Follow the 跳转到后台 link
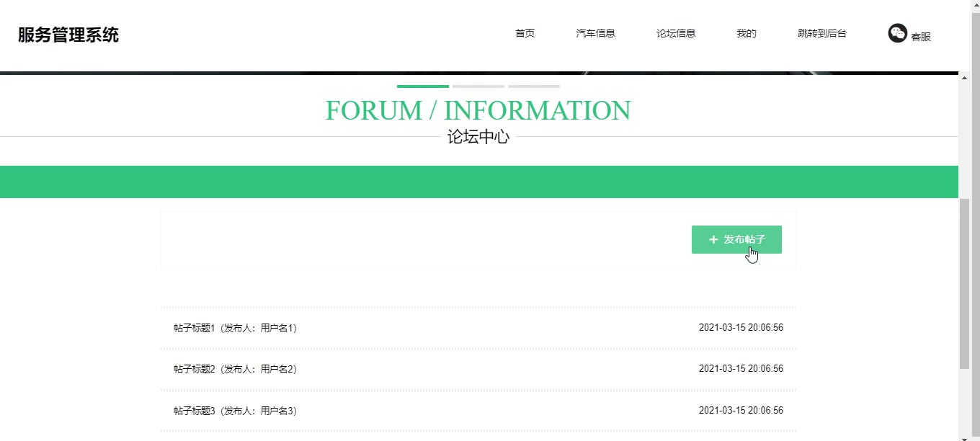Screen dimensions: 980x441 (821, 33)
